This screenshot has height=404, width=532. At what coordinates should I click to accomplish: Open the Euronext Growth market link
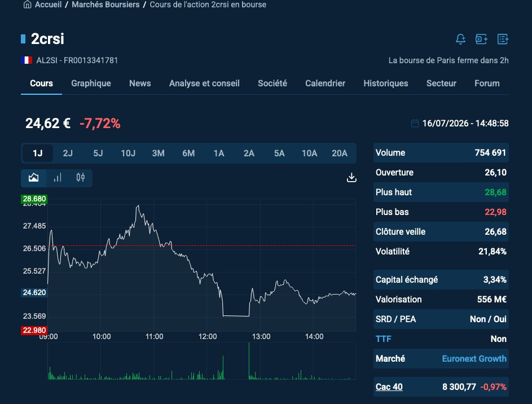(x=474, y=358)
